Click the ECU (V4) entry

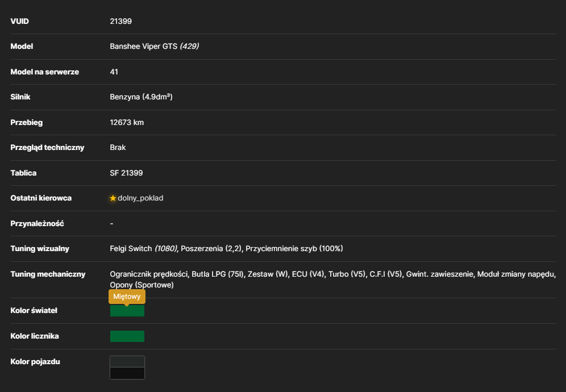tap(308, 274)
